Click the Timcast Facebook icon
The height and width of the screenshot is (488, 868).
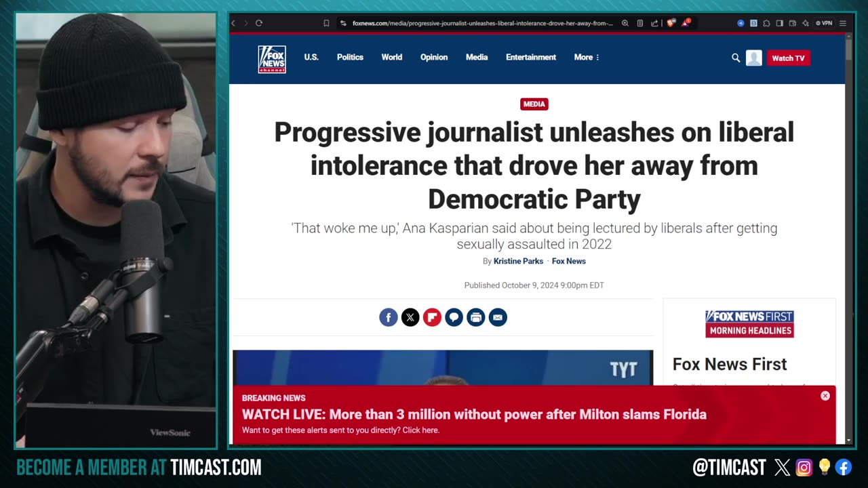click(x=844, y=467)
